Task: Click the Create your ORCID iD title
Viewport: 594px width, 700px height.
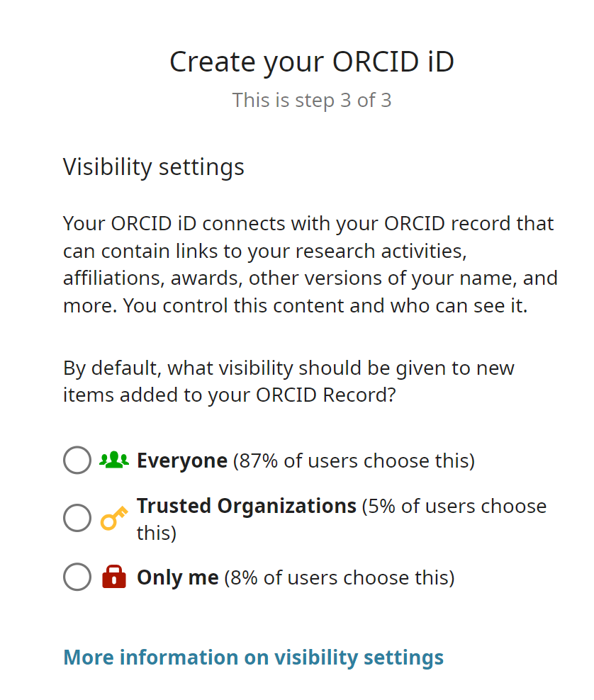Action: pos(312,62)
